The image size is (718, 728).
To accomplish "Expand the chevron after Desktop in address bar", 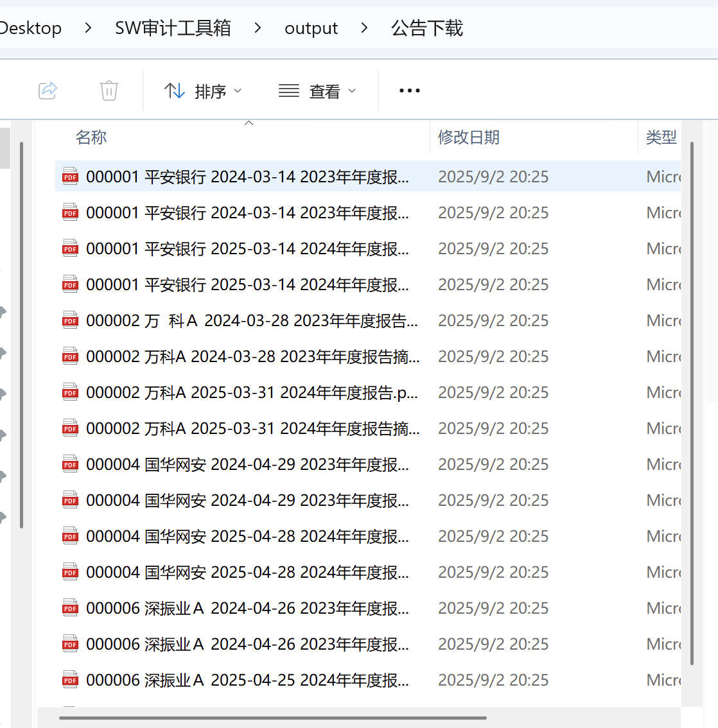I will (x=88, y=28).
